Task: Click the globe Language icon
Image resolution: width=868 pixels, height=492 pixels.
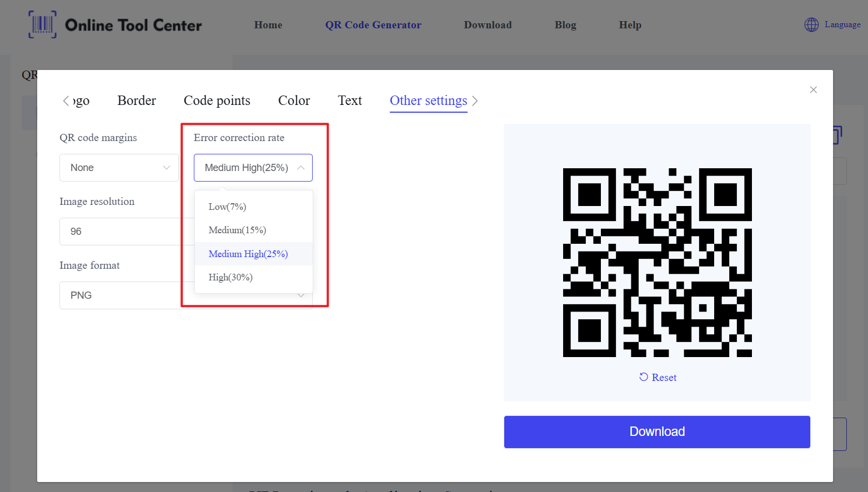Action: coord(811,24)
